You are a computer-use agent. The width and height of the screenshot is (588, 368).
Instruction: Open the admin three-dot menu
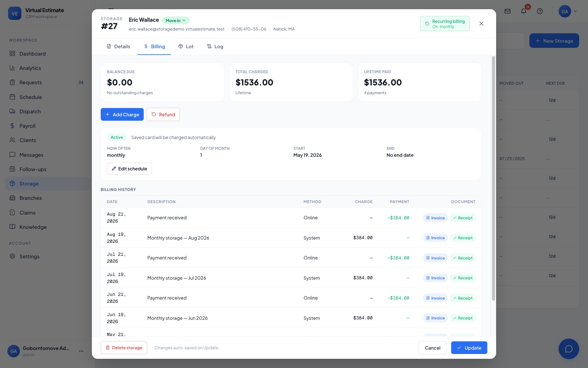tap(81, 351)
